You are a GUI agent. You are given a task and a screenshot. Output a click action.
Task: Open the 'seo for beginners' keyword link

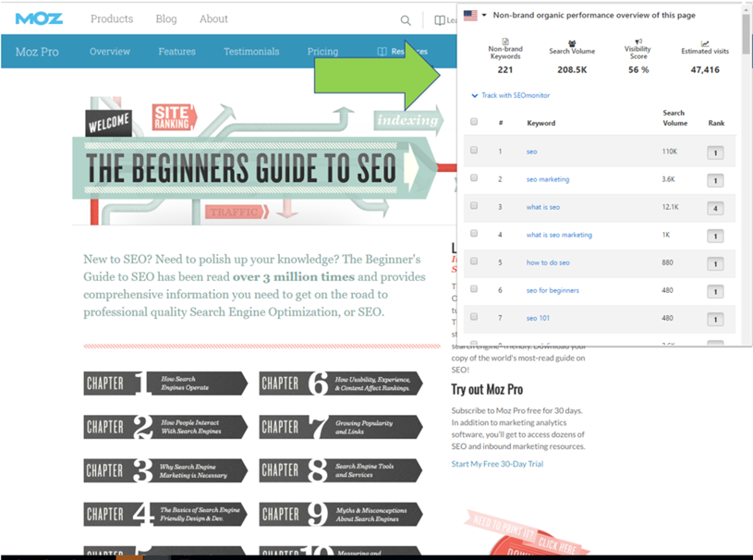coord(553,290)
